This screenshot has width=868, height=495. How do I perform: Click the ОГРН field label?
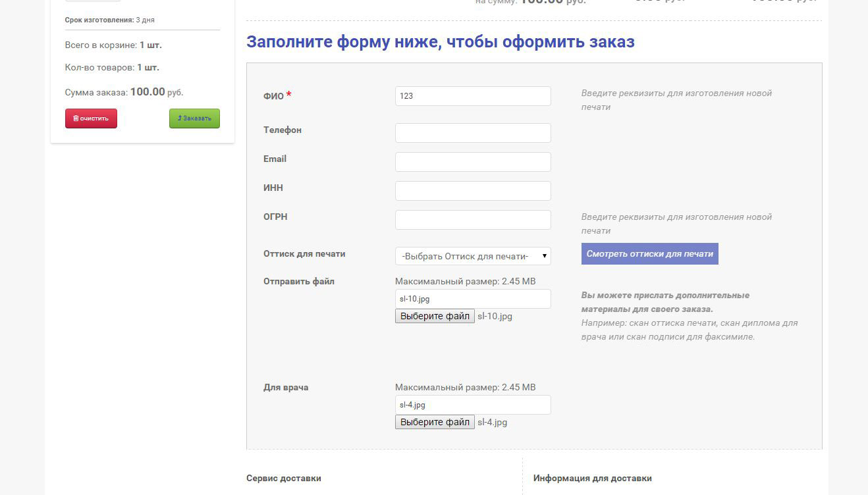pos(275,217)
